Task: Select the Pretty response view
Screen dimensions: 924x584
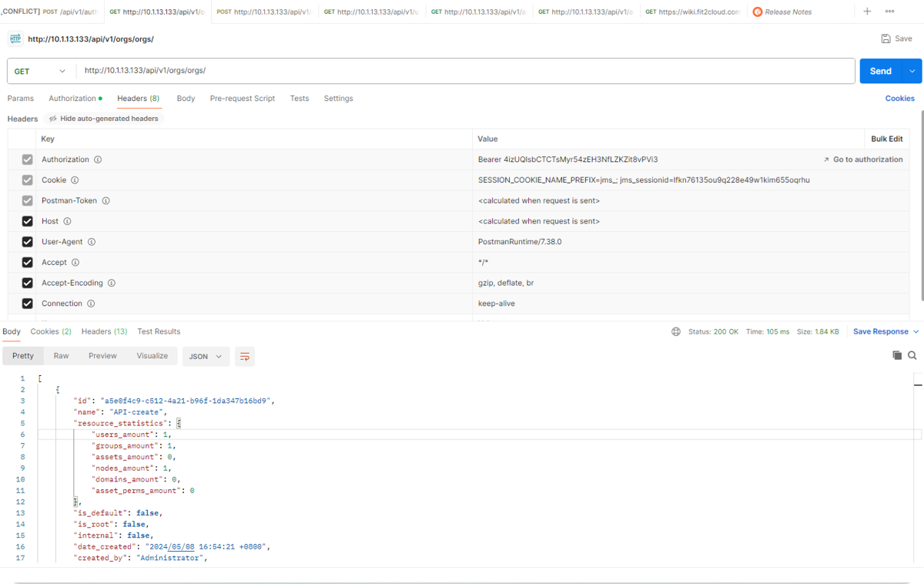Action: (x=23, y=356)
